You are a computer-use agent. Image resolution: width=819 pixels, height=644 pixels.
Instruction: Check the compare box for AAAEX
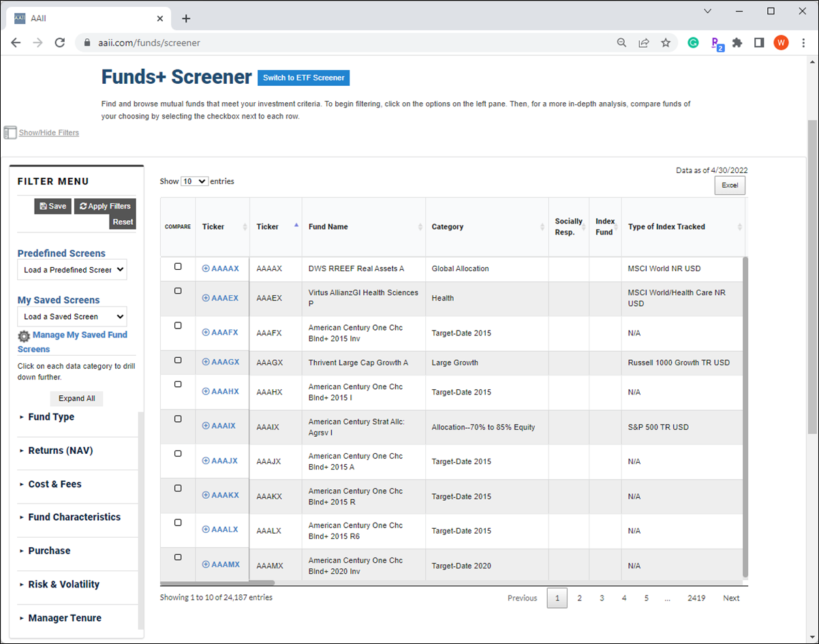click(178, 290)
